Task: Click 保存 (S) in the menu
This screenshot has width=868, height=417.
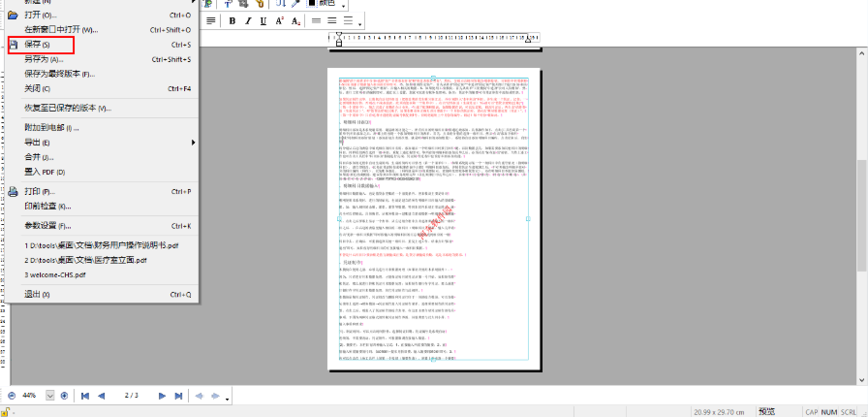Action: click(102, 45)
